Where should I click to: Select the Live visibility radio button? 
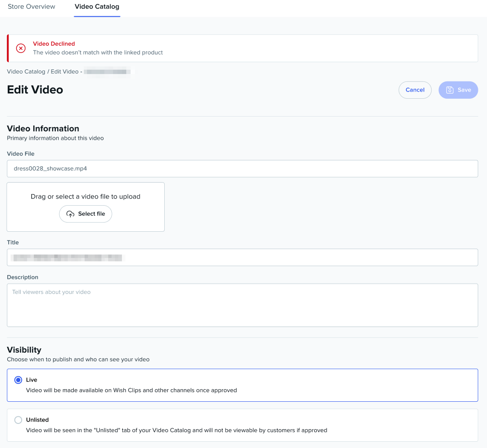[18, 380]
